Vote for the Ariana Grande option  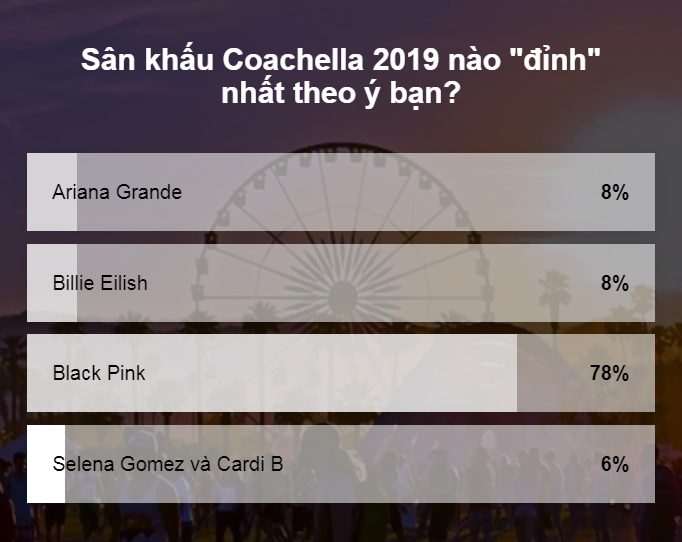(340, 192)
